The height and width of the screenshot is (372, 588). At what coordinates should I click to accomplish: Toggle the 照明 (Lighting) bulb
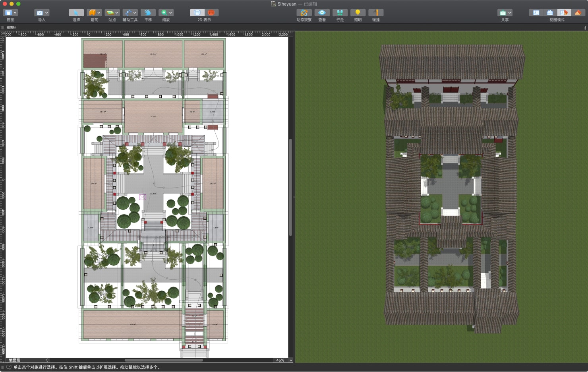click(358, 13)
